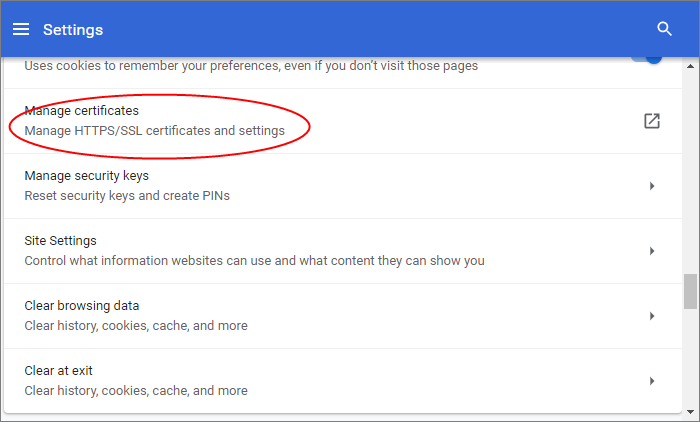This screenshot has width=700, height=422.
Task: Click the Settings header title
Action: [x=73, y=29]
